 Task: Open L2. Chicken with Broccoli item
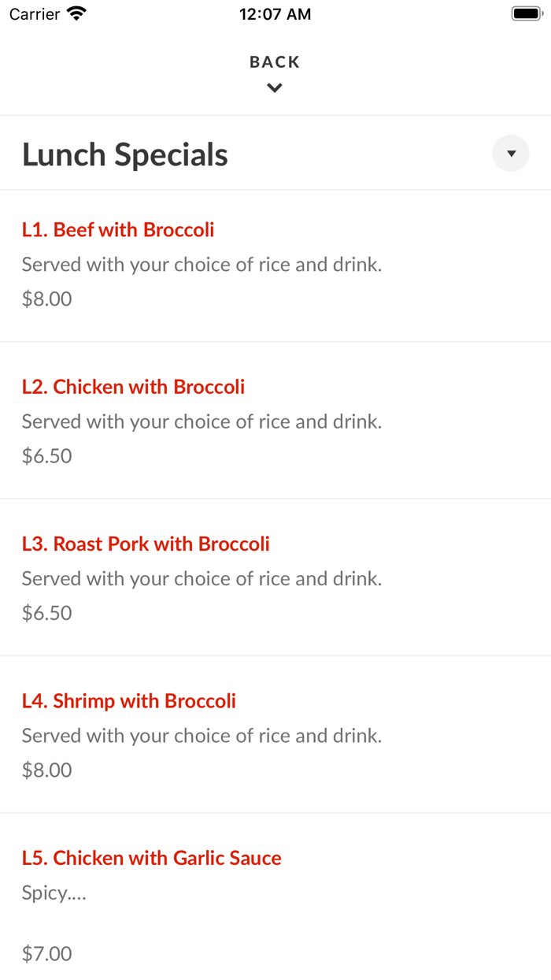133,387
